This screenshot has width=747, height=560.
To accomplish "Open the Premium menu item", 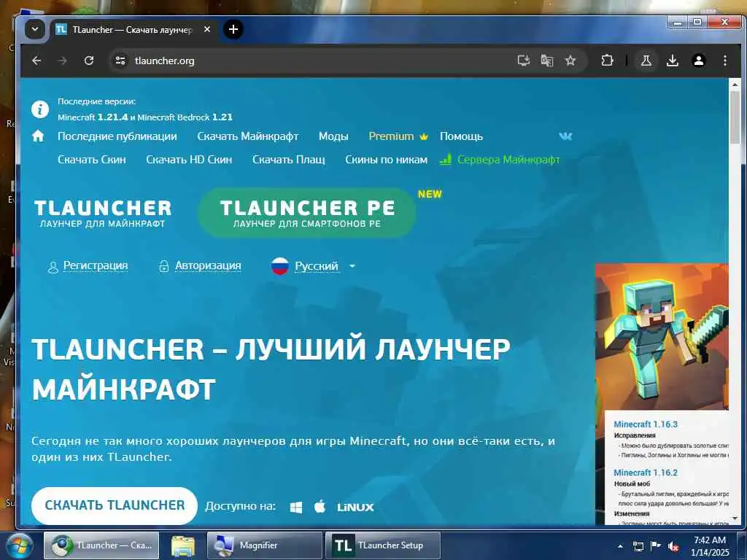I will 398,136.
